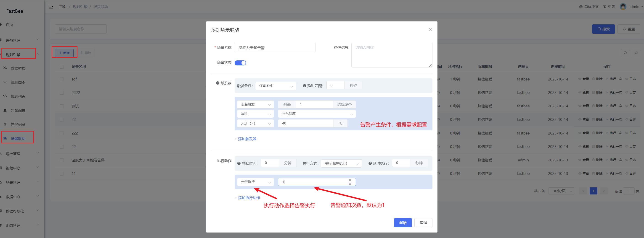
Task: Click the help icon beside 触发器
Action: [x=217, y=83]
